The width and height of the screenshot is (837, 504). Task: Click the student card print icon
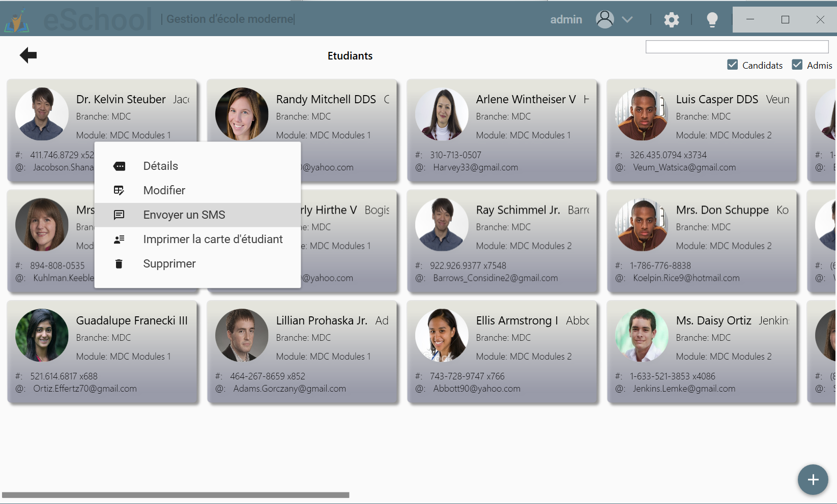pos(119,240)
